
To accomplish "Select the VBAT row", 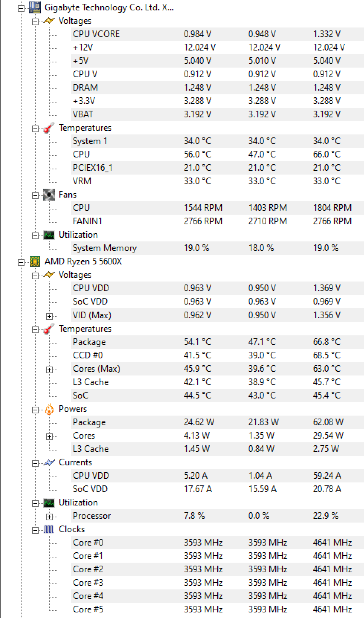I will 218,114.
